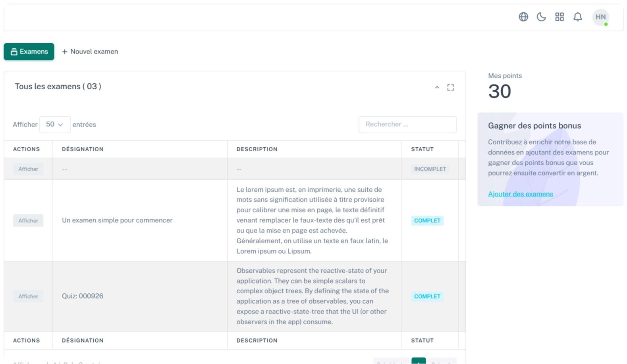Expand exams panel to fullscreen
Image resolution: width=627 pixels, height=364 pixels.
pos(451,87)
